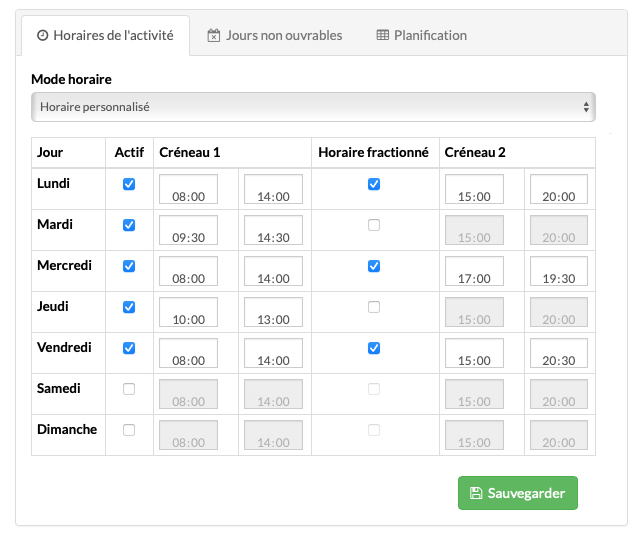632x542 pixels.
Task: Open the Horaires de l'activité tab
Action: [106, 35]
